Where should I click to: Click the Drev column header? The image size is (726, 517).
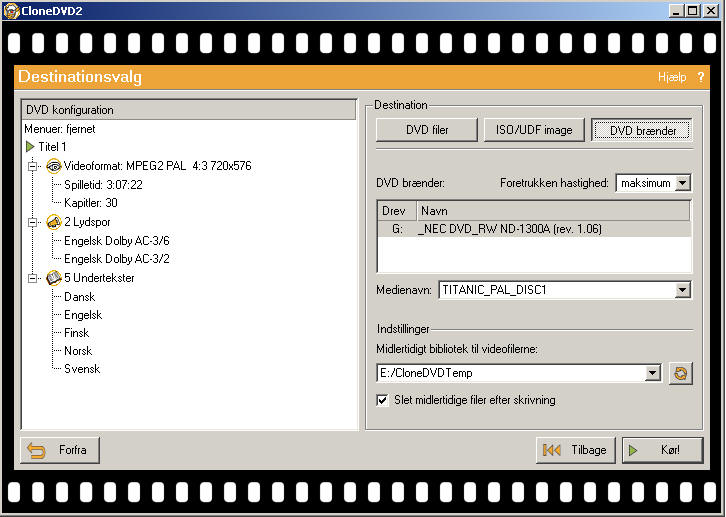click(397, 211)
